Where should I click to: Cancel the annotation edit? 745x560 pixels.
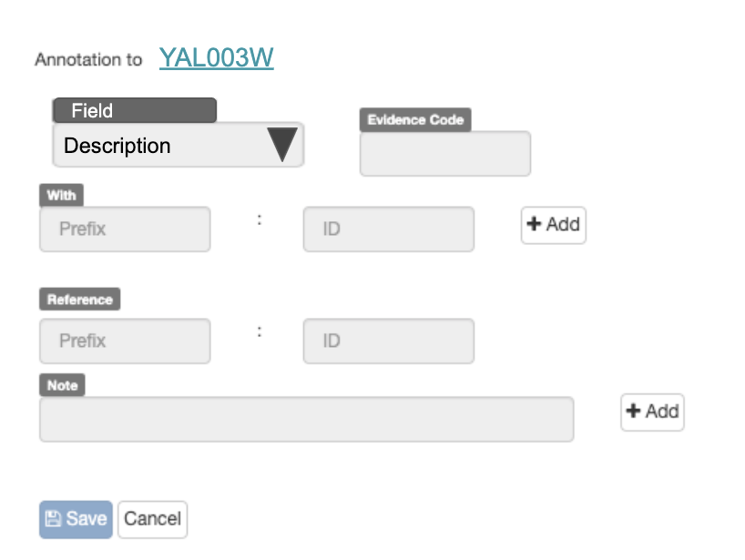coord(152,519)
